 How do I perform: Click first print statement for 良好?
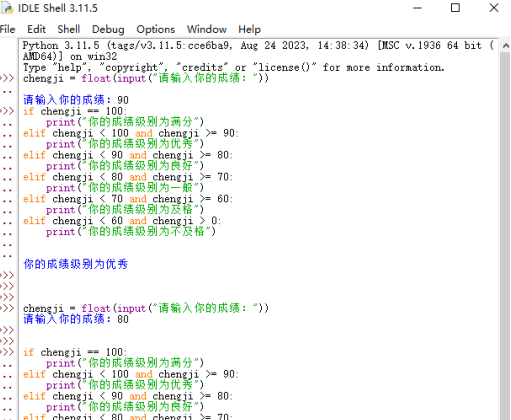(125, 166)
